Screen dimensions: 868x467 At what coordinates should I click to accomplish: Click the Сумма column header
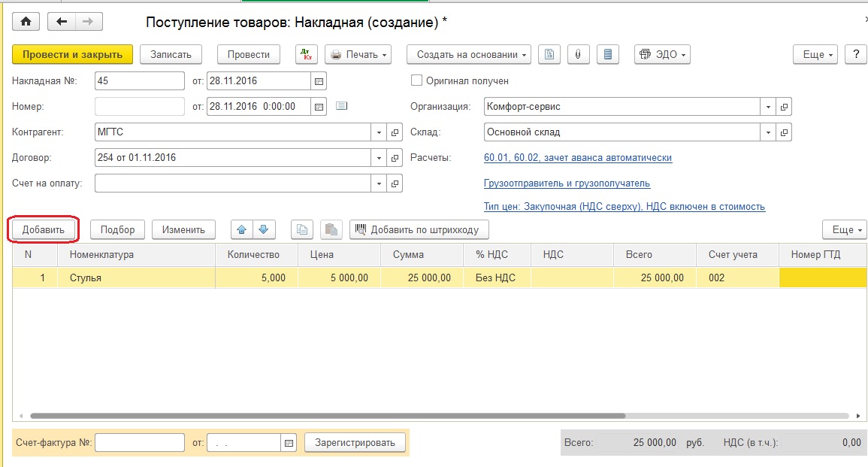[422, 255]
